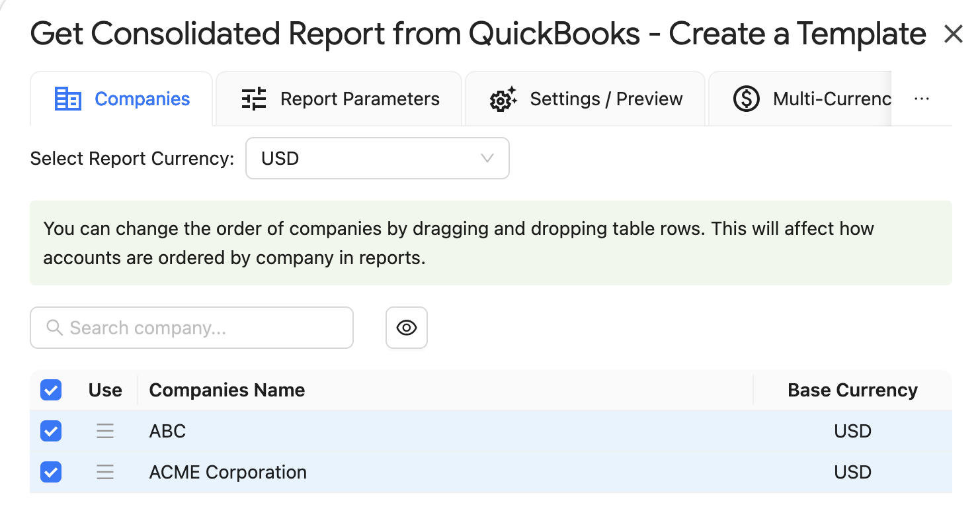Viewport: 980px width, 507px height.
Task: Click USD base currency for ACME Corporation
Action: coord(853,473)
